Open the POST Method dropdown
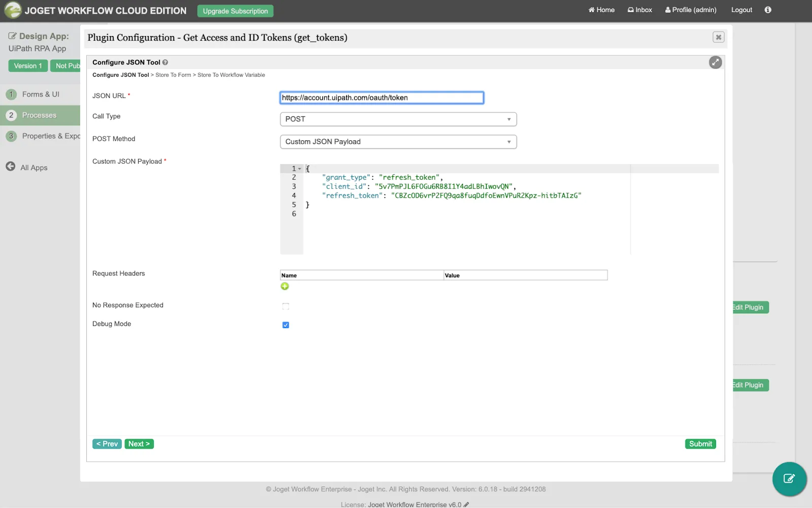Screen dimensions: 812x508 pos(398,142)
